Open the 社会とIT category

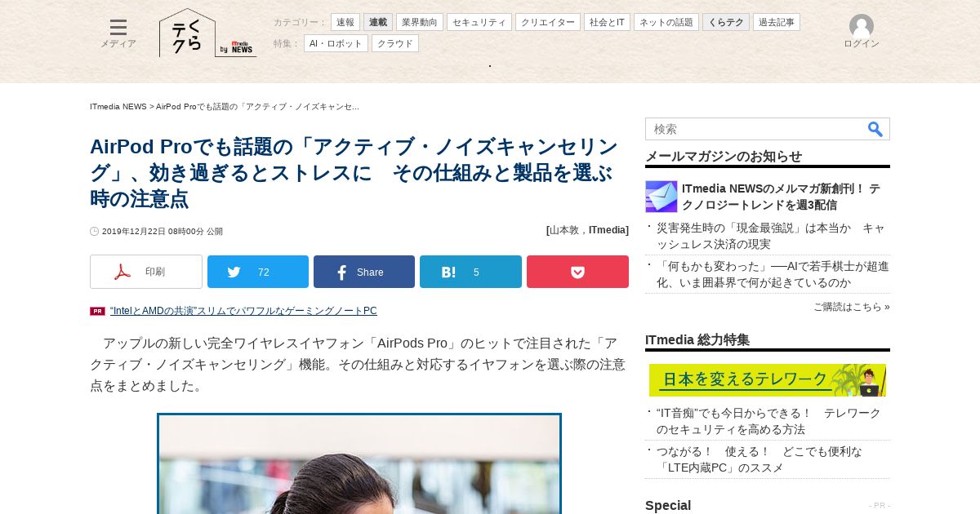coord(607,22)
